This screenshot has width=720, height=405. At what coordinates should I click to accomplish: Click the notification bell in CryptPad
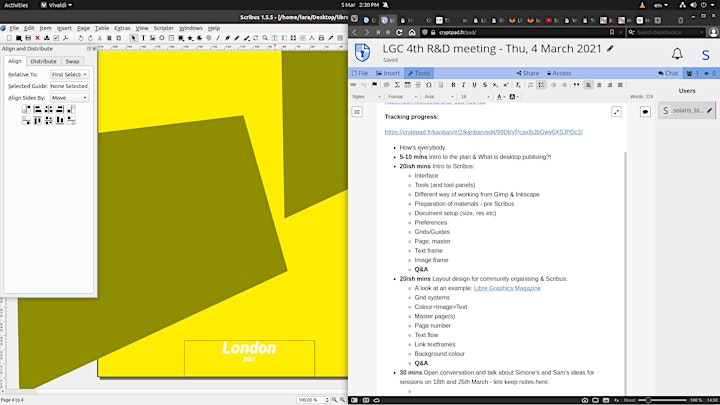[677, 54]
